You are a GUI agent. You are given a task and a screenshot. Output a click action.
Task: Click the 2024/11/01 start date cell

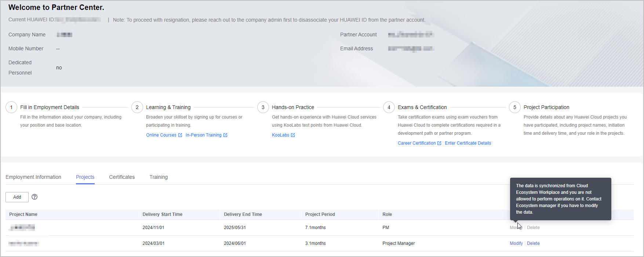(153, 228)
